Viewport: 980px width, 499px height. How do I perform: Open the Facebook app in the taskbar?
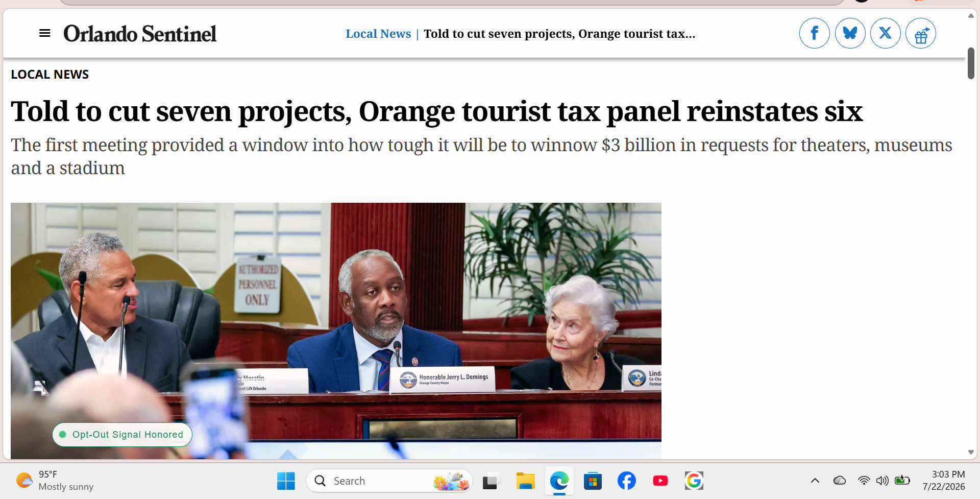[x=627, y=481]
